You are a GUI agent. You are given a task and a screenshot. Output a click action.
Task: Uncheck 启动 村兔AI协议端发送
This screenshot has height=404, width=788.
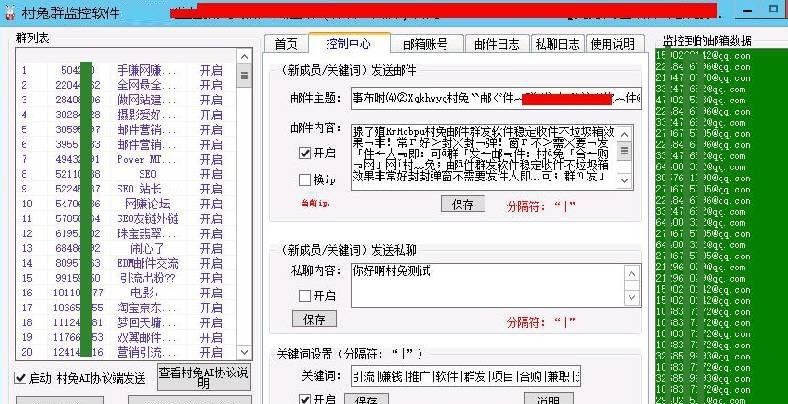click(21, 378)
